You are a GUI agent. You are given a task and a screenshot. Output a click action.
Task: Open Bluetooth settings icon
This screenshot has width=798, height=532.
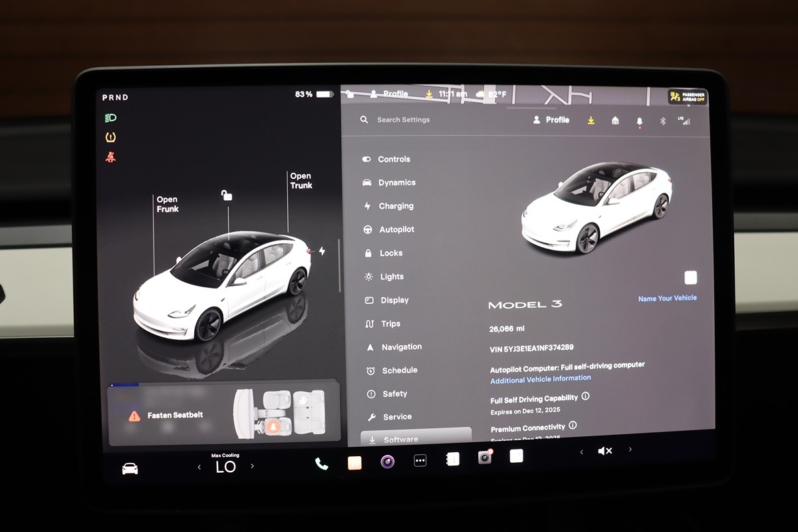[x=662, y=121]
